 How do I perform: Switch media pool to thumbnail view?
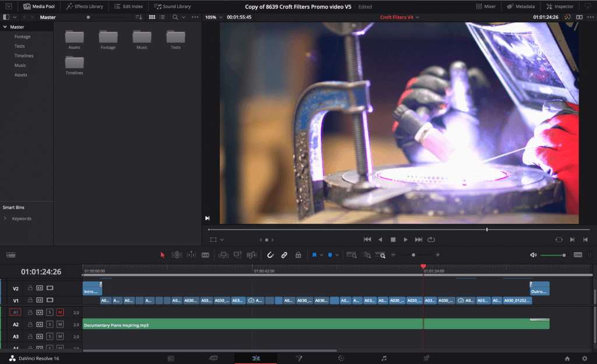click(x=152, y=17)
